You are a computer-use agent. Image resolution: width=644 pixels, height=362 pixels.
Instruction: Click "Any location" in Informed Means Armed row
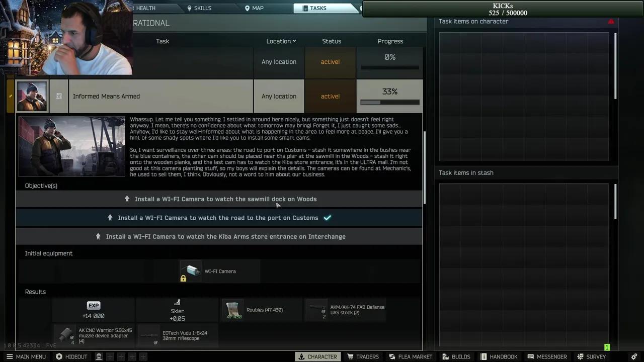tap(279, 96)
